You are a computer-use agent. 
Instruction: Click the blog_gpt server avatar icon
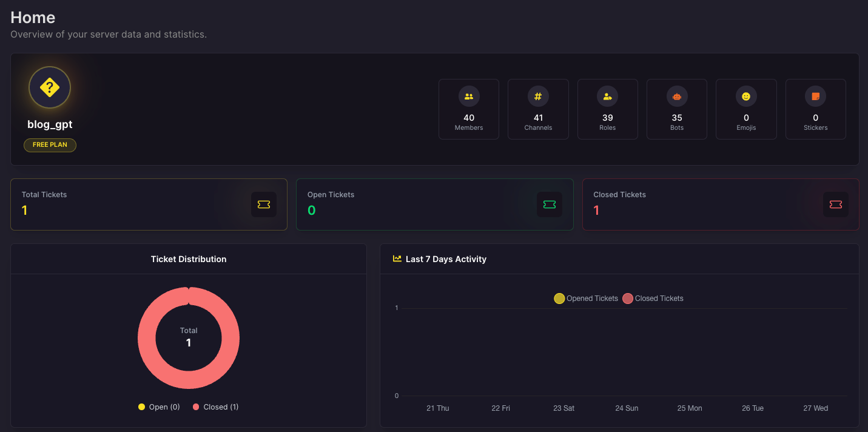50,87
